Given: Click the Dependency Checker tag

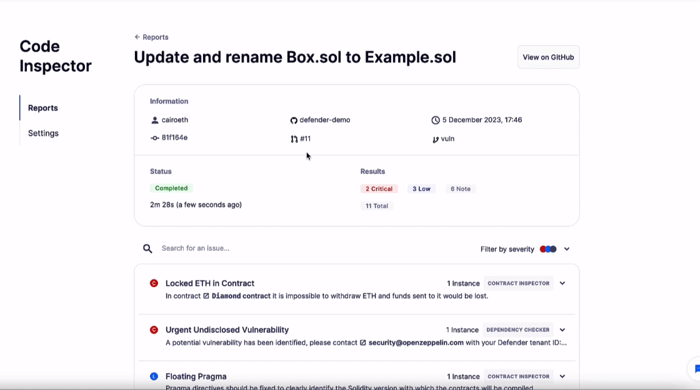Looking at the screenshot, I should [518, 330].
